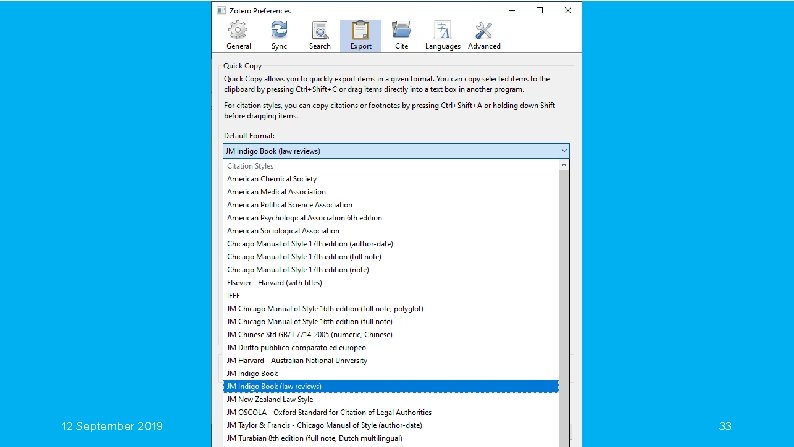The height and width of the screenshot is (447, 794).
Task: Open the Advanced preferences pane
Action: pos(484,35)
